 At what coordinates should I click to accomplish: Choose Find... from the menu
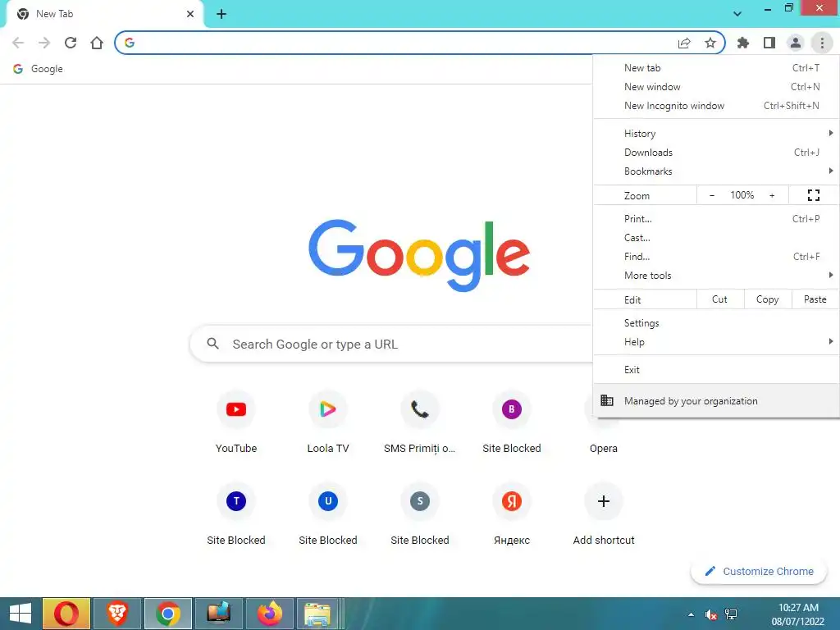(x=716, y=257)
